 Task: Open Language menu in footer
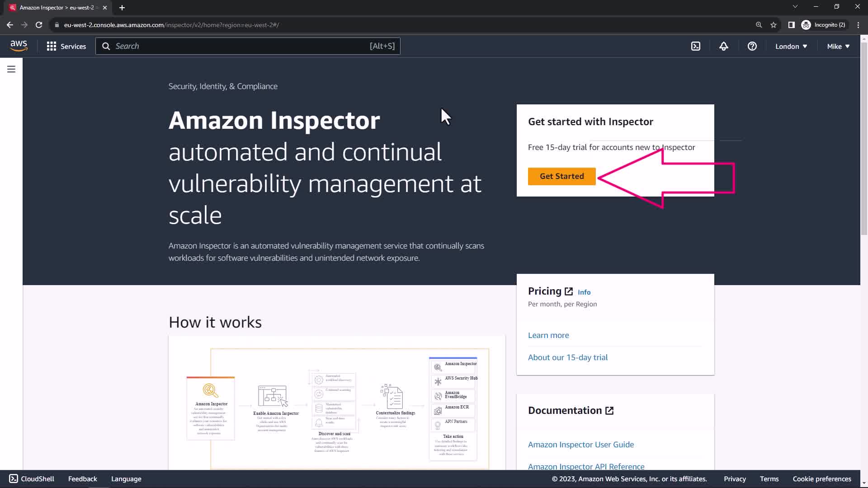click(126, 479)
